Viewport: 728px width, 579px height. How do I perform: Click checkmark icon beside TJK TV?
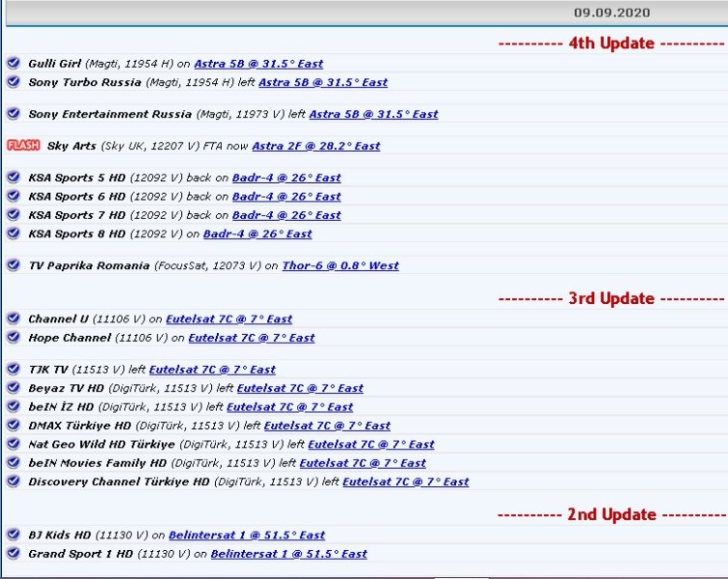pos(13,369)
